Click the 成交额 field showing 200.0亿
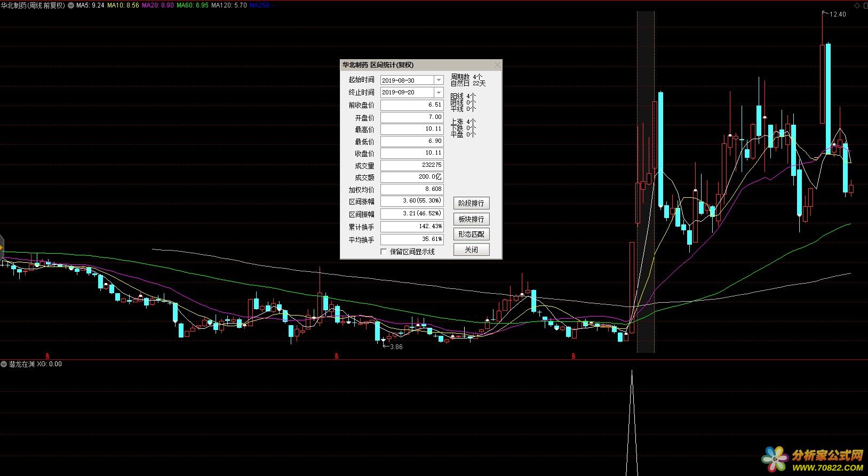Image resolution: width=868 pixels, height=476 pixels. 411,177
